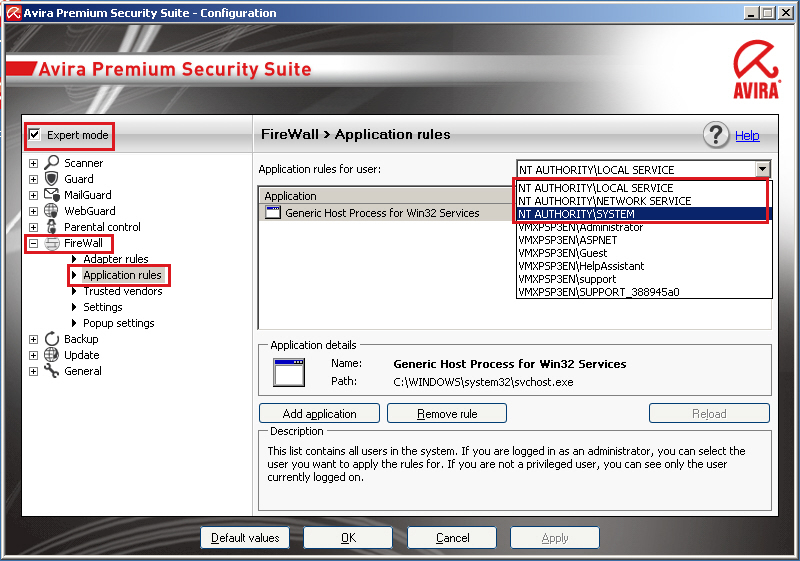Image resolution: width=800 pixels, height=561 pixels.
Task: Click the Reload button
Action: pyautogui.click(x=709, y=414)
